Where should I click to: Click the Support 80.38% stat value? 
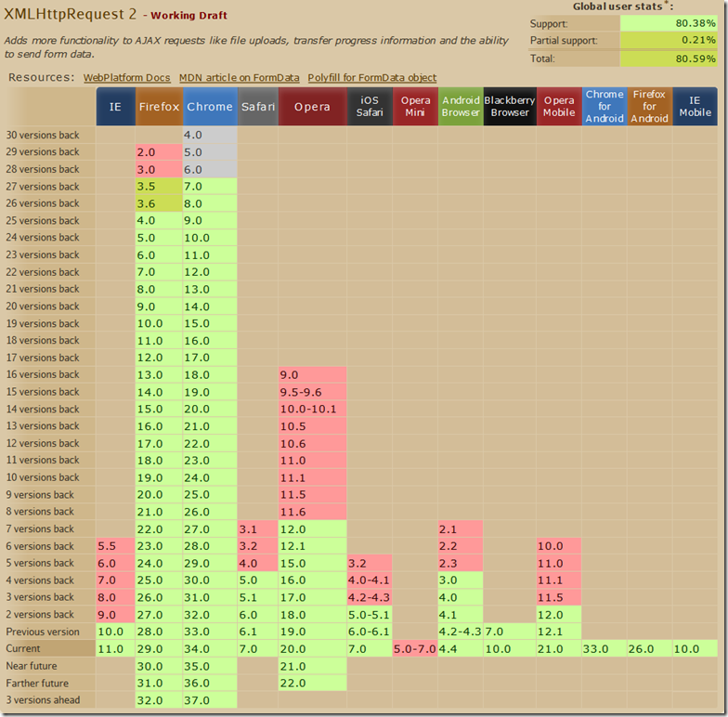pyautogui.click(x=669, y=23)
